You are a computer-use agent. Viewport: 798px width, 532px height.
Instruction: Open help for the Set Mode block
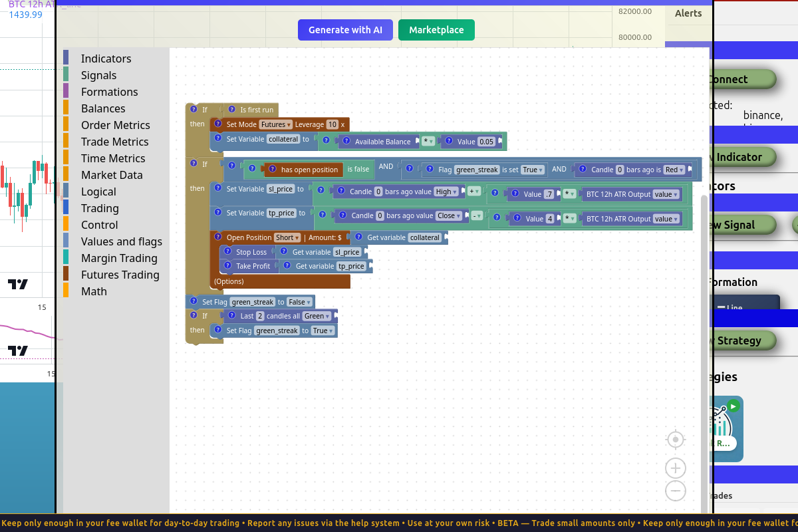click(217, 124)
